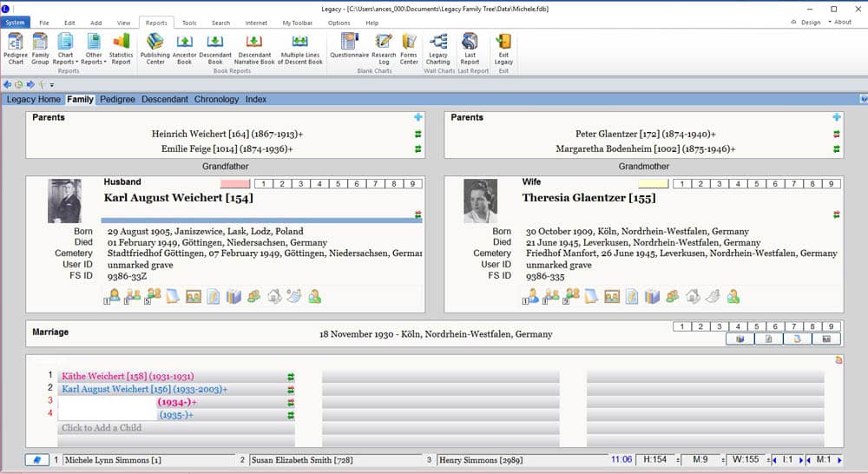Click left arrow beside I:1

tap(774, 460)
